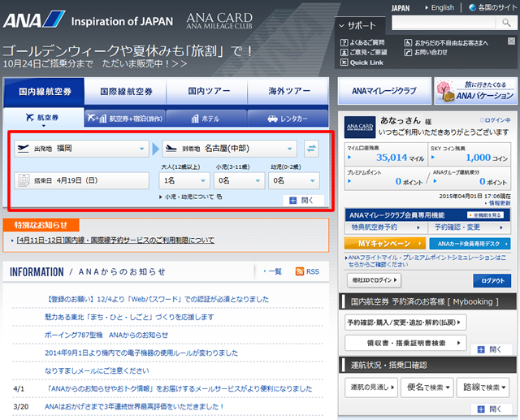
Task: Click 領収書・搭乗証明書検索 button
Action: coord(405,343)
